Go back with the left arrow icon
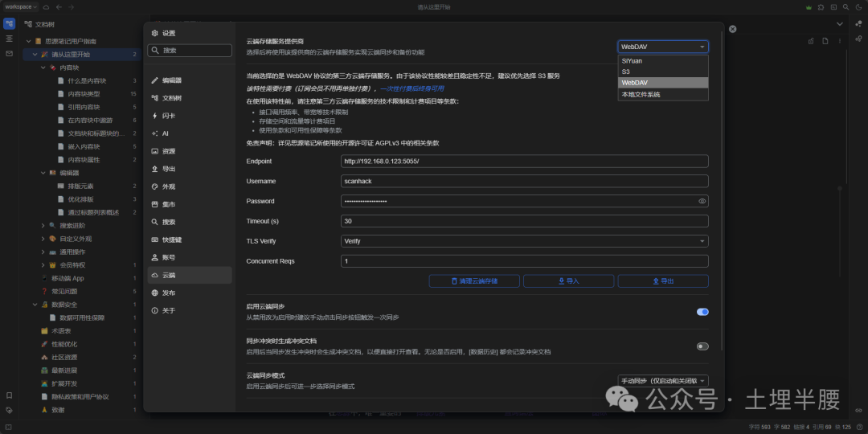 point(59,7)
